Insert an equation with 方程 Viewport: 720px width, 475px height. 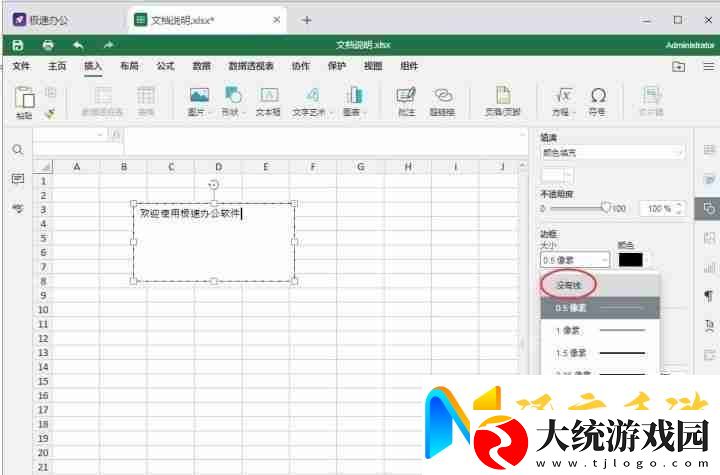[563, 102]
